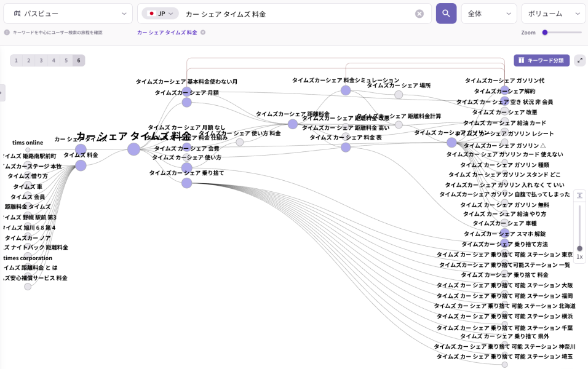Click the タイムズ 車 label
This screenshot has height=369, width=588.
28,186
